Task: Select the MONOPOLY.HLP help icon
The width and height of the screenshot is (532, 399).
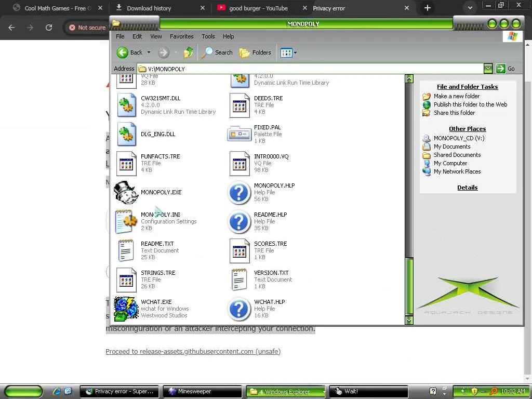Action: pos(239,192)
